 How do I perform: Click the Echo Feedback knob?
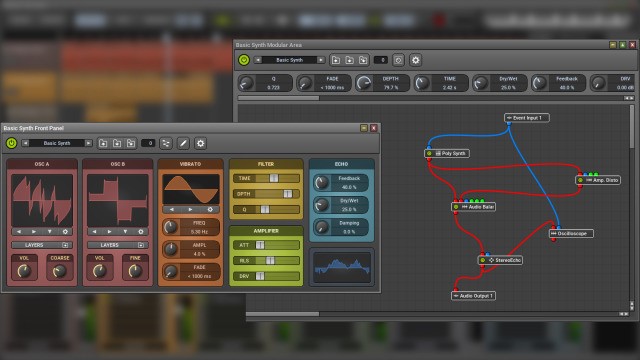[x=322, y=182]
